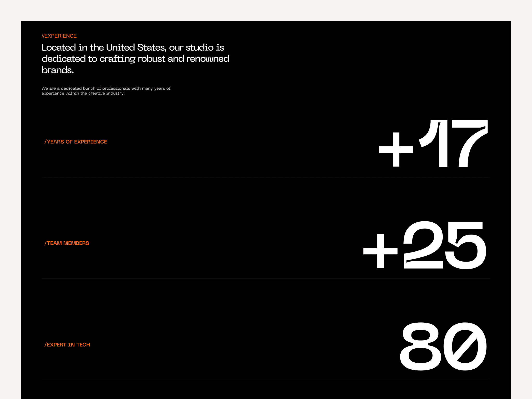Click the plus sign before 25

coord(380,251)
